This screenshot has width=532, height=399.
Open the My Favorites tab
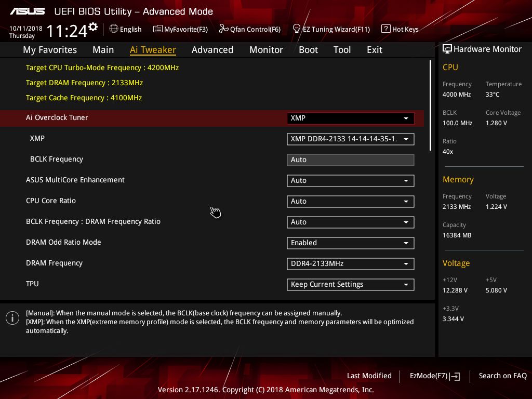50,50
